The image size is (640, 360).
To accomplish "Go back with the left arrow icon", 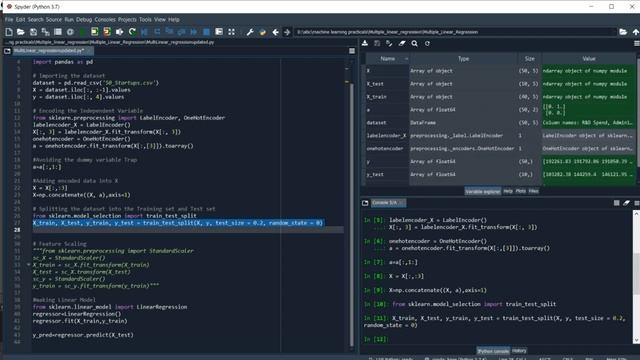I will point(276,32).
